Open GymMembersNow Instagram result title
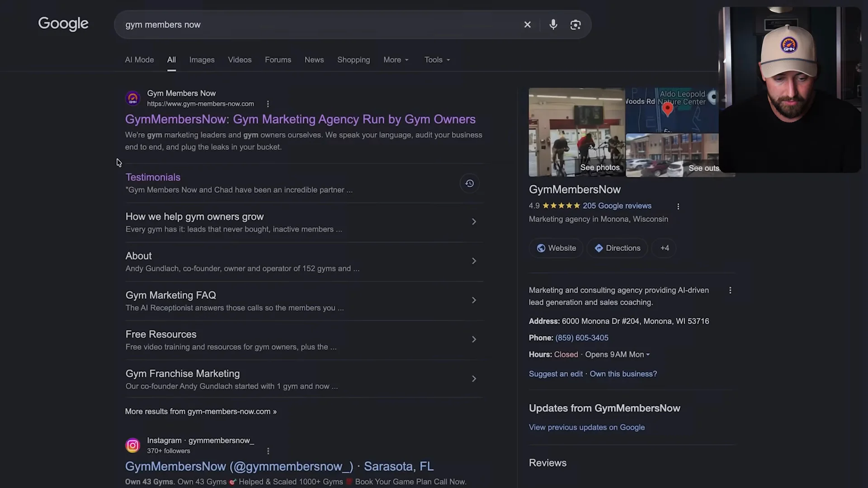868x488 pixels. pyautogui.click(x=279, y=466)
